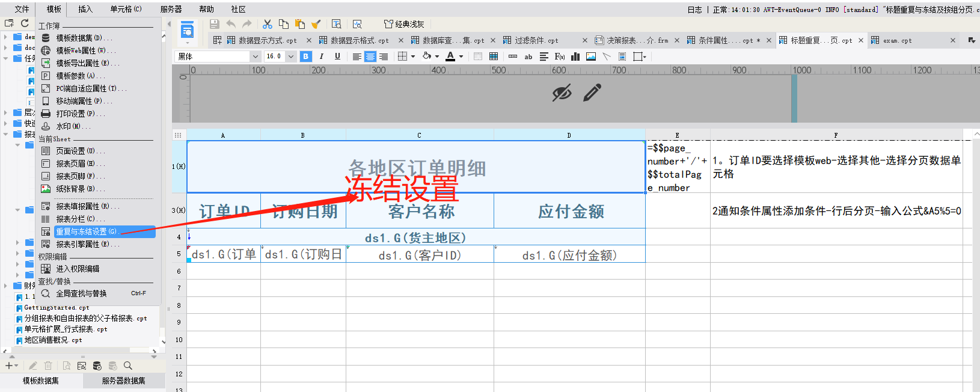Screen dimensions: 980x392
Task: Click column header D in the grid
Action: point(569,135)
